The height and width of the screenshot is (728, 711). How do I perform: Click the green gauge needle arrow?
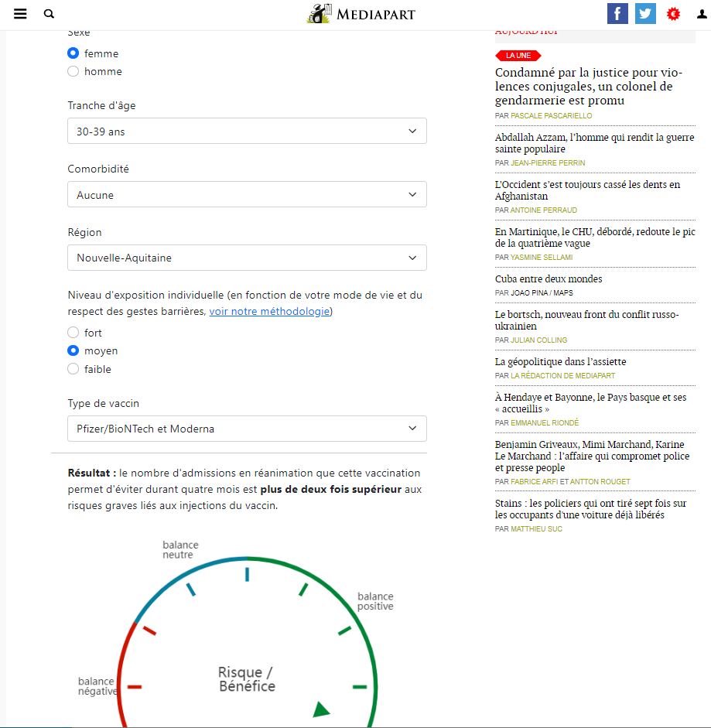tap(321, 710)
